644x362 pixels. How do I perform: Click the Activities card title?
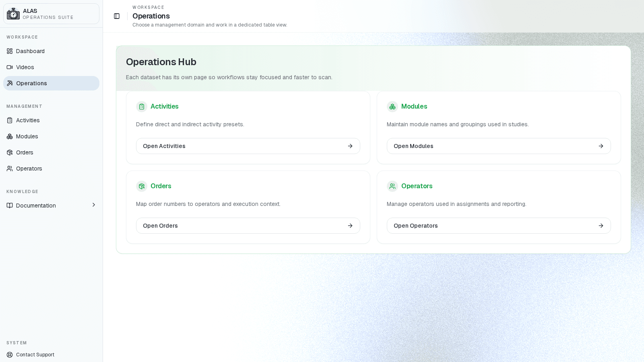click(x=165, y=107)
